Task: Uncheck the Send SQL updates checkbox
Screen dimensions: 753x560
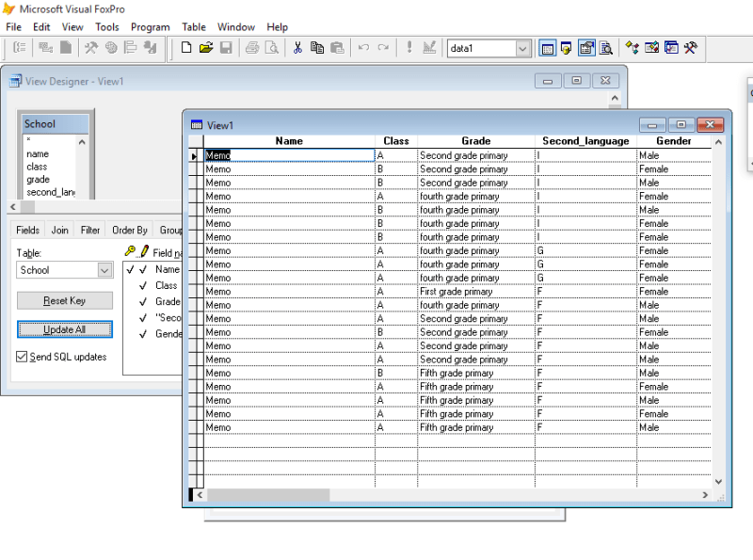Action: click(x=22, y=357)
